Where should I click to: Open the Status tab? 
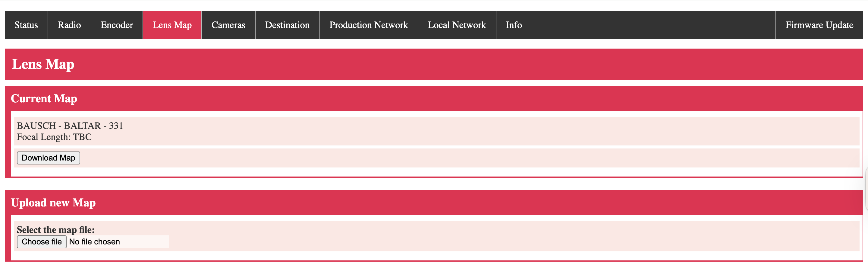(x=26, y=25)
